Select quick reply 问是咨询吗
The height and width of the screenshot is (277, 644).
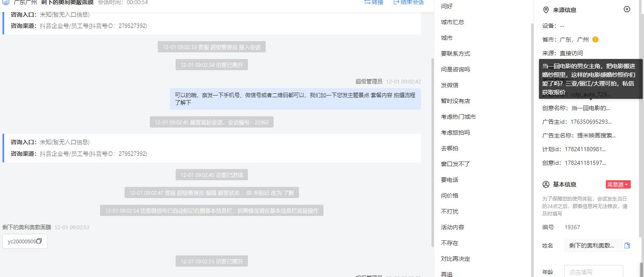(455, 69)
